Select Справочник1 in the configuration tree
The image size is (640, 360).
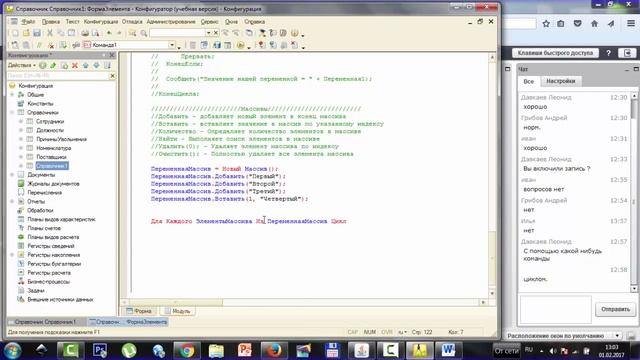click(52, 166)
